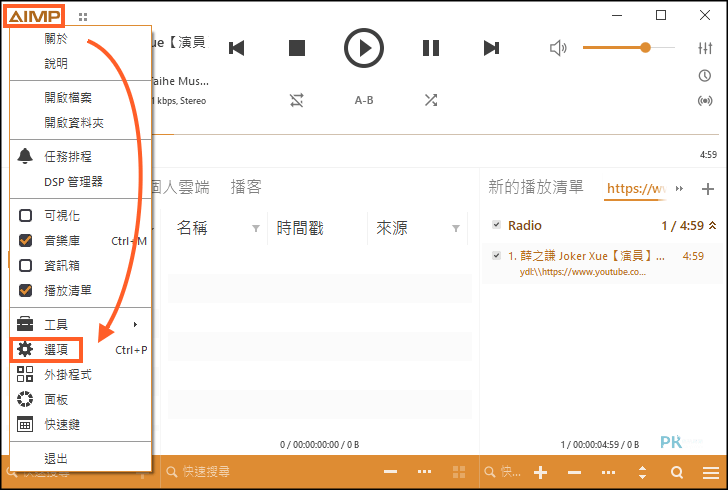Open the equalizer sliders icon
The width and height of the screenshot is (728, 490).
tap(705, 48)
